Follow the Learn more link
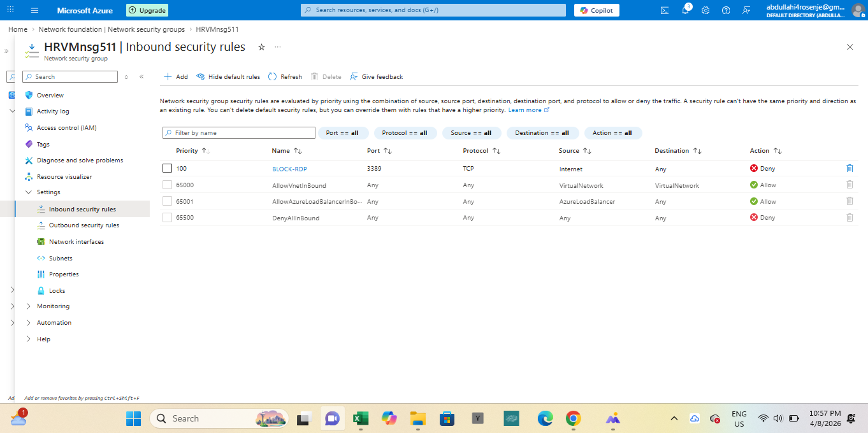 pyautogui.click(x=528, y=110)
